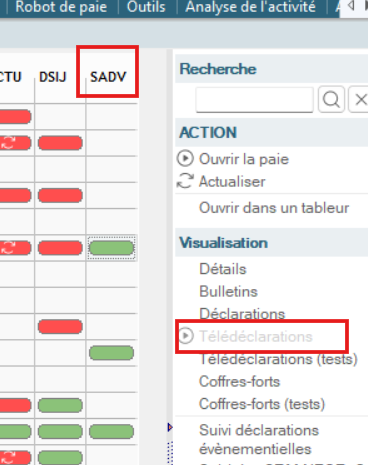Click the magnifier search icon

(x=331, y=99)
